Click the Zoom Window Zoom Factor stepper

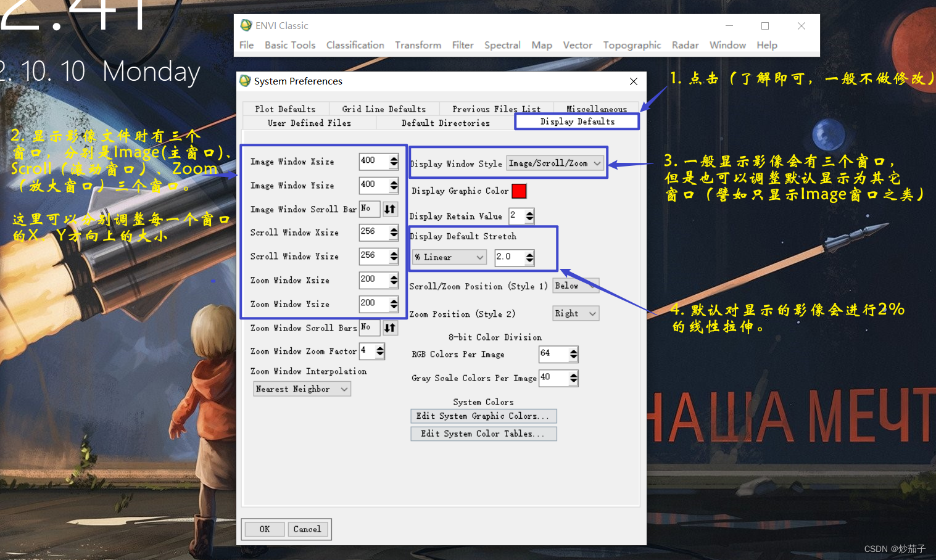(x=380, y=352)
